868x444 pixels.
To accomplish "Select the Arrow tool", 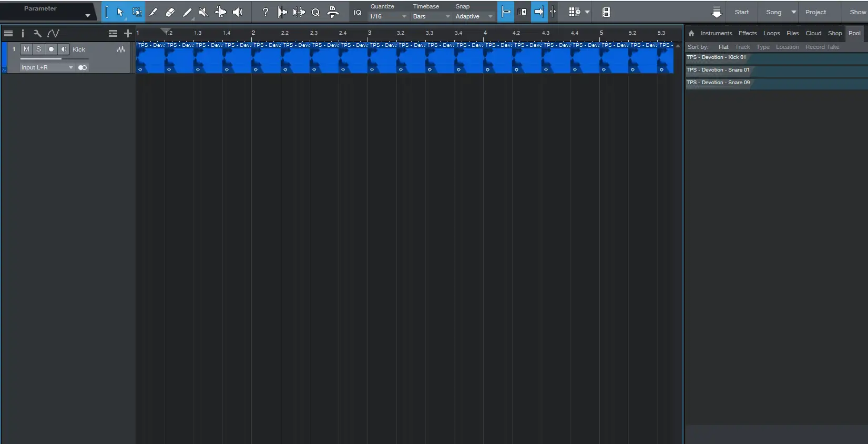I will (120, 12).
